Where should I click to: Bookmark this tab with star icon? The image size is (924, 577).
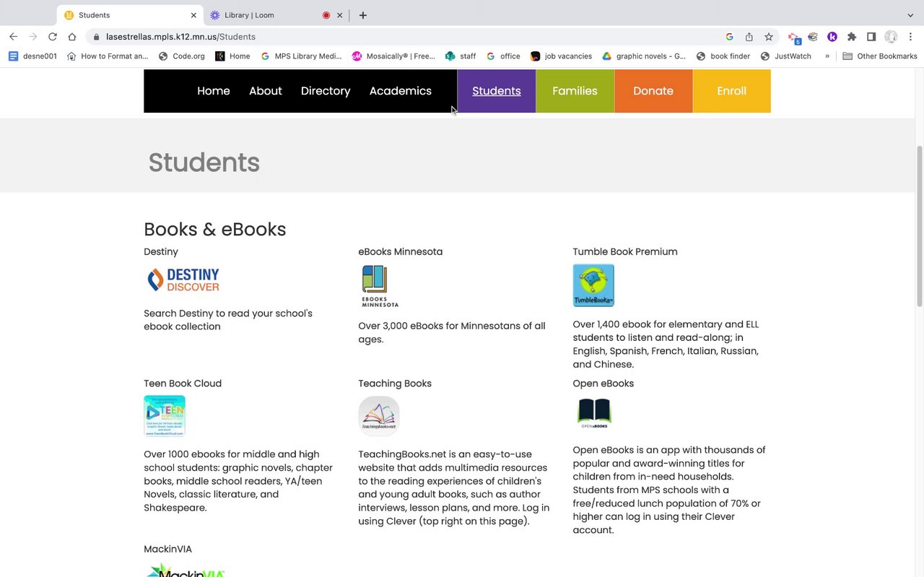point(769,37)
